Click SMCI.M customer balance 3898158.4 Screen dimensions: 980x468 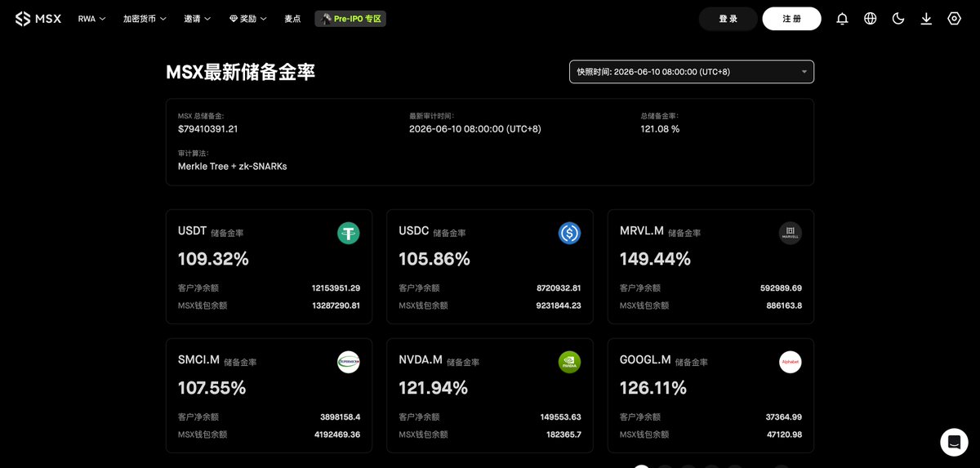[x=340, y=417]
